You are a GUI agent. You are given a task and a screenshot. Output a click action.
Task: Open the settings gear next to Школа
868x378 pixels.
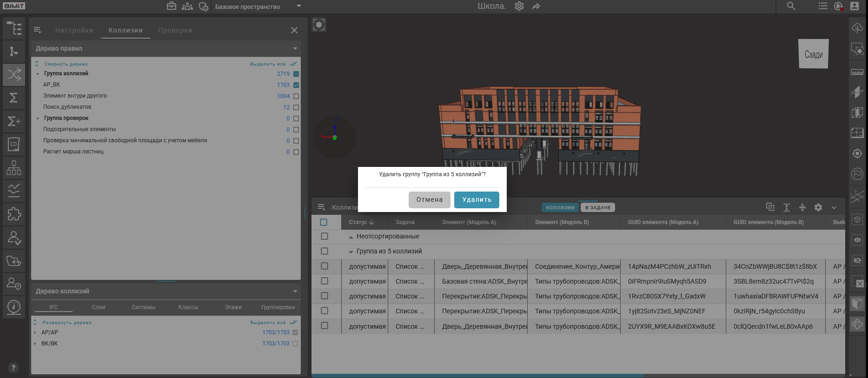[x=519, y=6]
